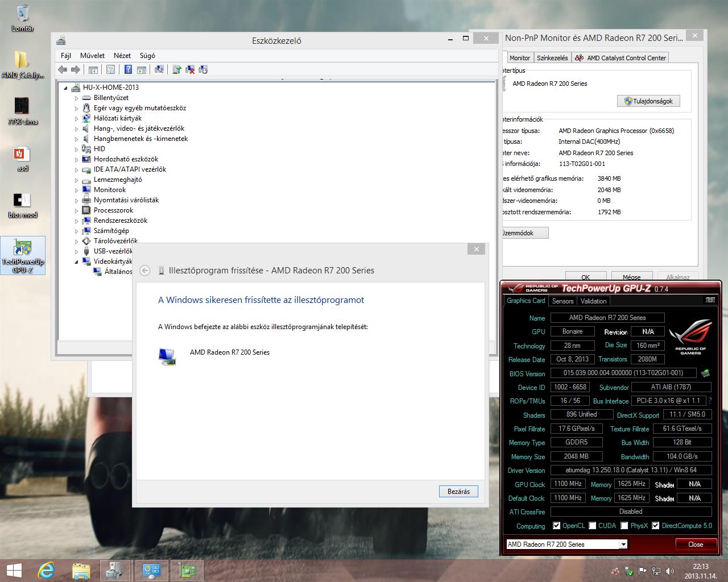Collapse the HU-X-HOME-2013 root node
This screenshot has height=582, width=728.
(65, 88)
